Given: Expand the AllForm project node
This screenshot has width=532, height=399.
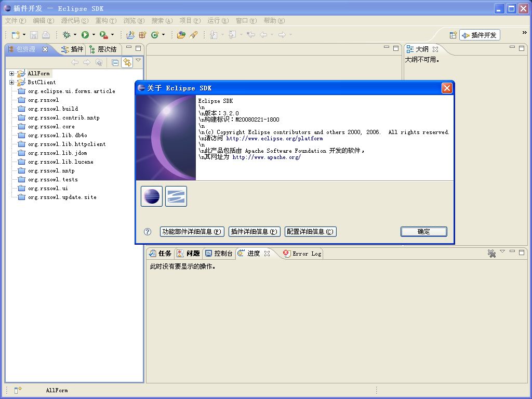Looking at the screenshot, I should (x=11, y=73).
